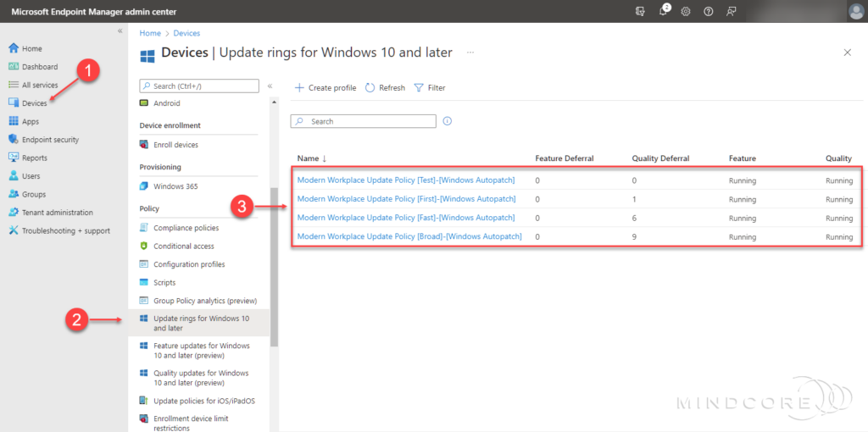868x432 pixels.
Task: Click the Compliance policies icon
Action: 144,228
